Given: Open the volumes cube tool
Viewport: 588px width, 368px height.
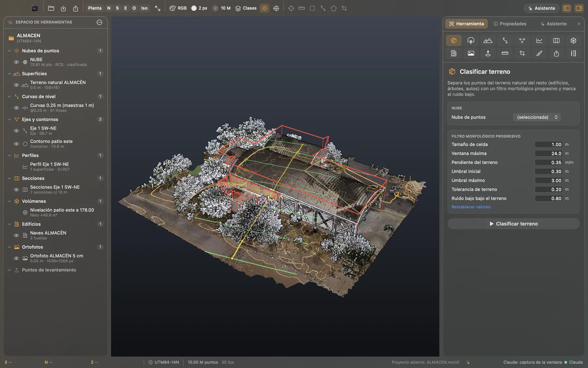Looking at the screenshot, I should (x=573, y=41).
